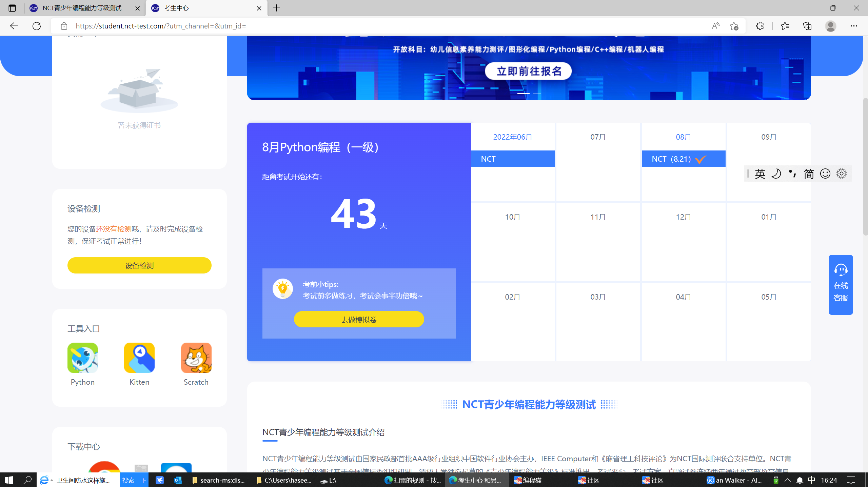Viewport: 868px width, 487px height.
Task: Toggle the taskbar 中 input indicator
Action: pyautogui.click(x=811, y=480)
